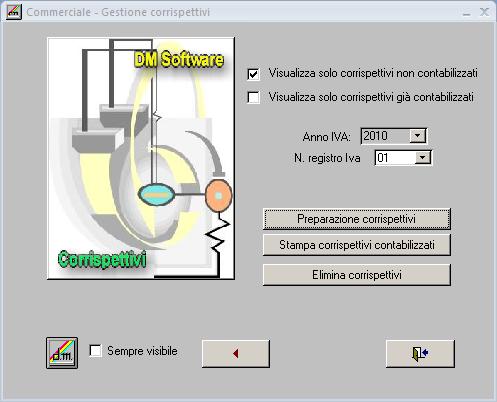Image resolution: width=497 pixels, height=402 pixels.
Task: Open the Anno IVA dropdown arrow
Action: (417, 136)
